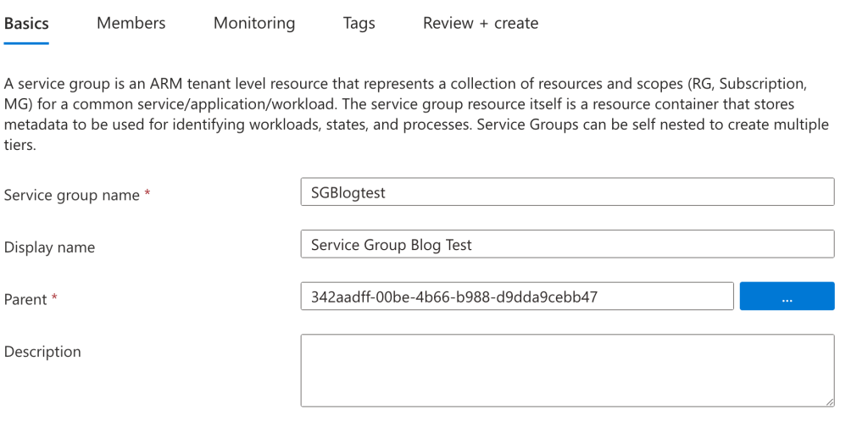
Task: Go to the Tags tab
Action: point(359,23)
